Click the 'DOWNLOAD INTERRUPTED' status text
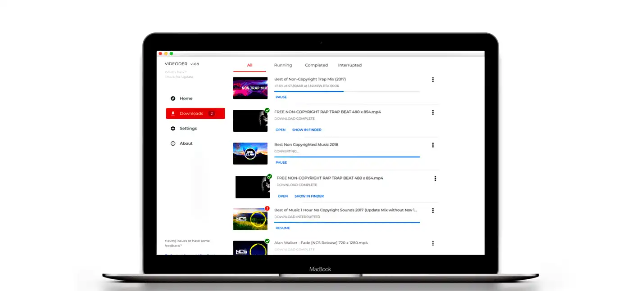The image size is (644, 291). tap(297, 217)
